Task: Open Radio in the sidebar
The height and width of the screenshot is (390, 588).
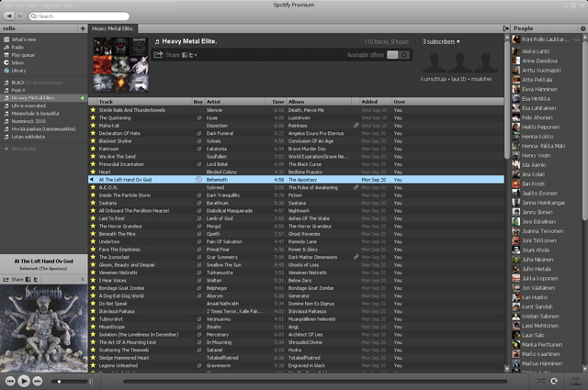Action: tap(17, 47)
